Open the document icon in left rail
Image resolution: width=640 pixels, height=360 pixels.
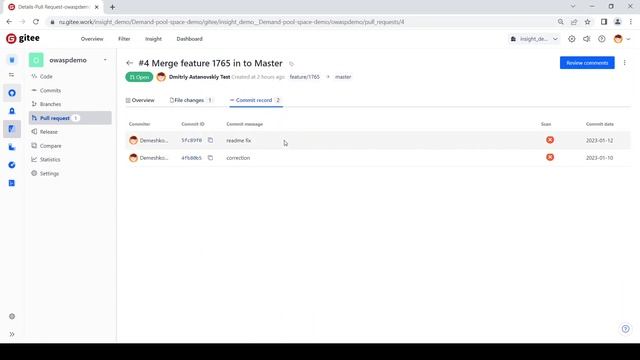click(x=12, y=183)
